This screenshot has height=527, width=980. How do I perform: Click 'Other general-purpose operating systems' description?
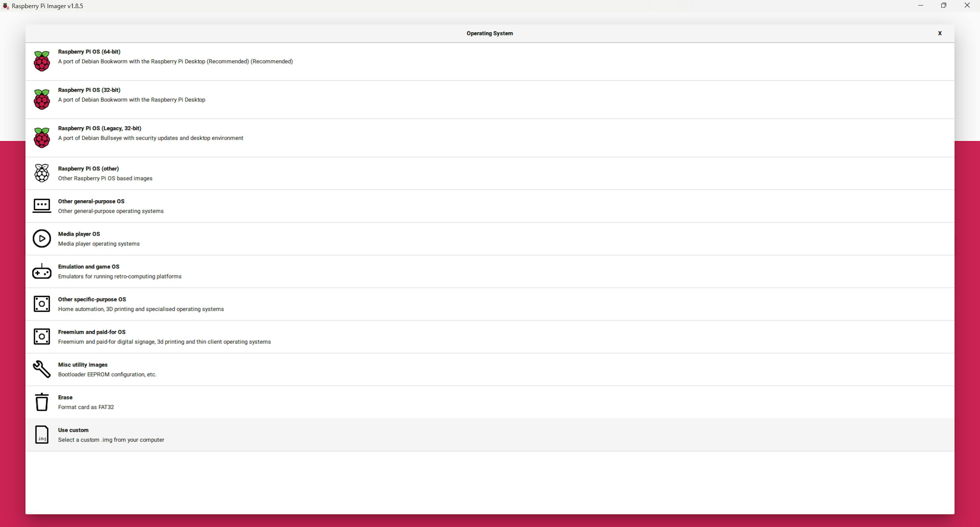coord(111,211)
